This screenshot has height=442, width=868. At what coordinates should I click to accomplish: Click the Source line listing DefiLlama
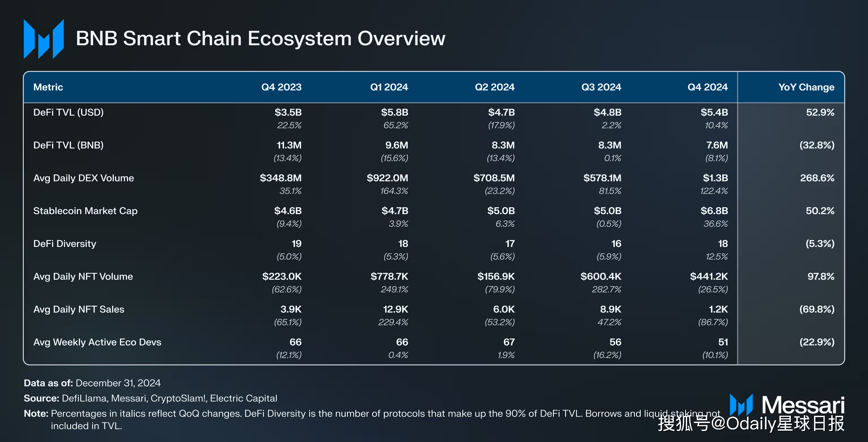click(151, 399)
